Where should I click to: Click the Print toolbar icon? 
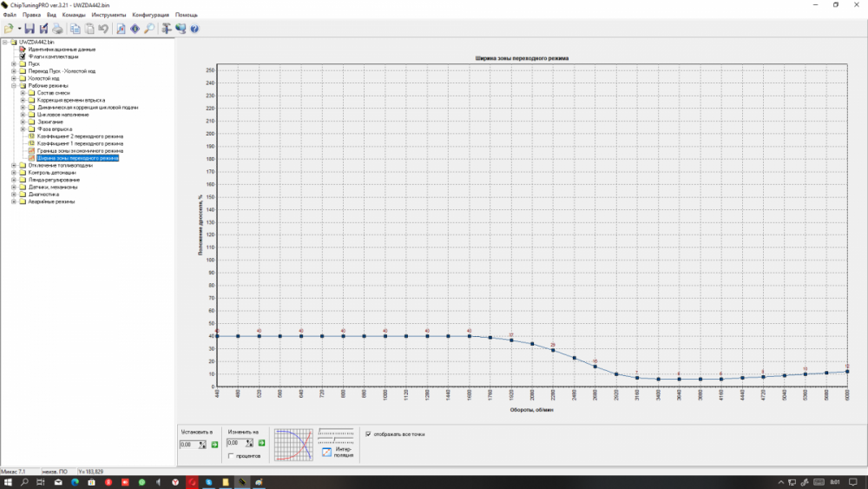(57, 29)
